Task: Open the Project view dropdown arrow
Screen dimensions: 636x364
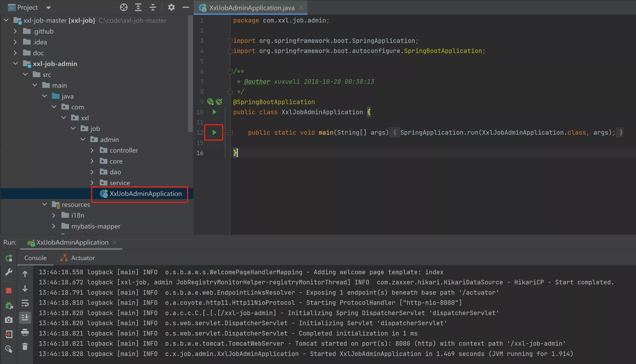Action: point(48,8)
